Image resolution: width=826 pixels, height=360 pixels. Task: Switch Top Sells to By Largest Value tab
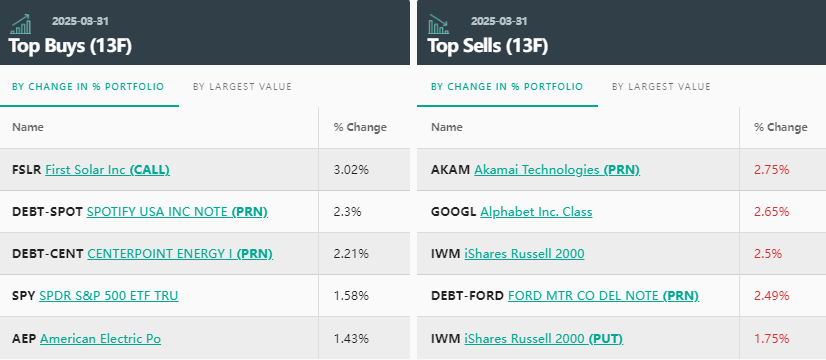pos(661,87)
